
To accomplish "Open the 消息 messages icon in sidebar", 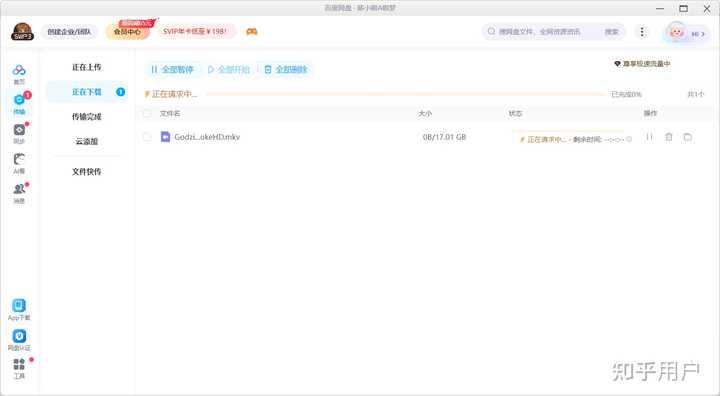I will pyautogui.click(x=19, y=189).
